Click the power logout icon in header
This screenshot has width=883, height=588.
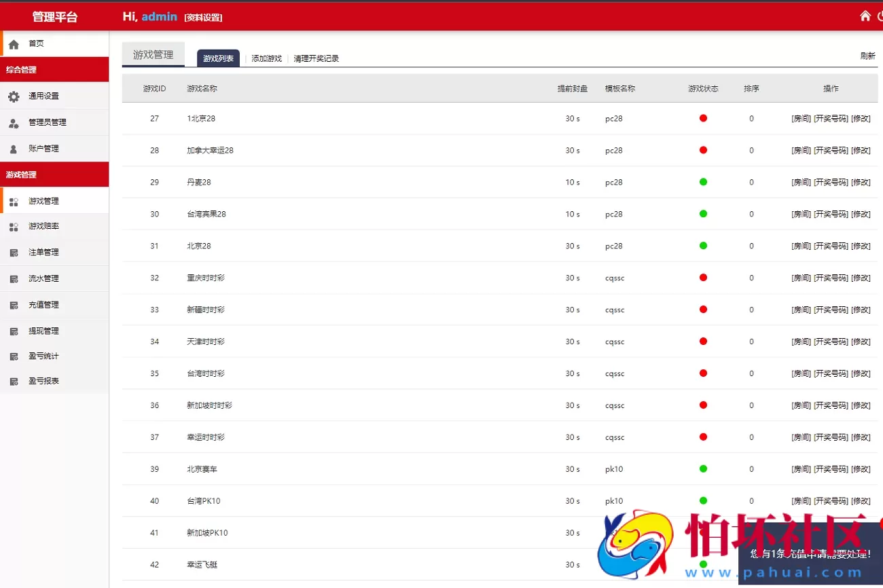[880, 16]
